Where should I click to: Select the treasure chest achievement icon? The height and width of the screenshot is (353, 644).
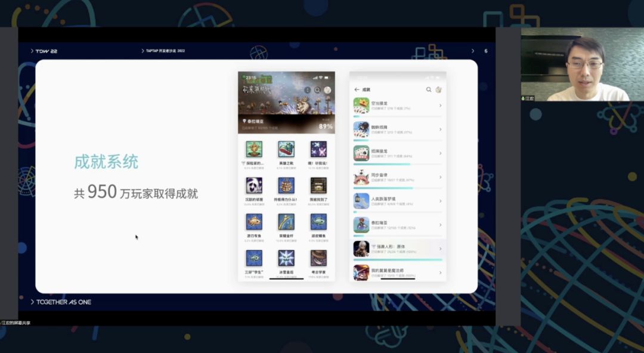click(x=318, y=185)
